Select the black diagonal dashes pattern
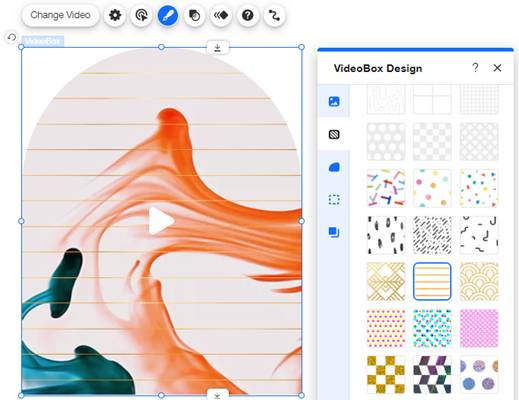Screen dimensions: 519x400 432,235
